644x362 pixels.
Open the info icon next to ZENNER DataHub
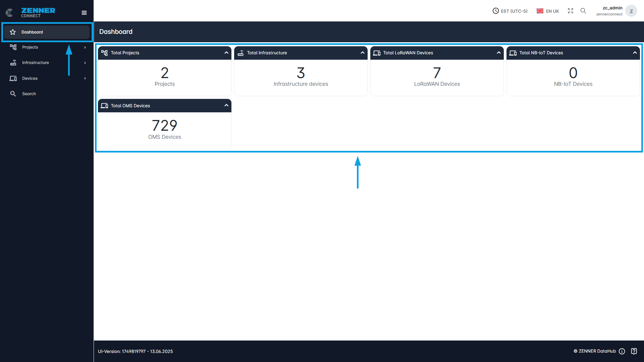click(x=622, y=351)
